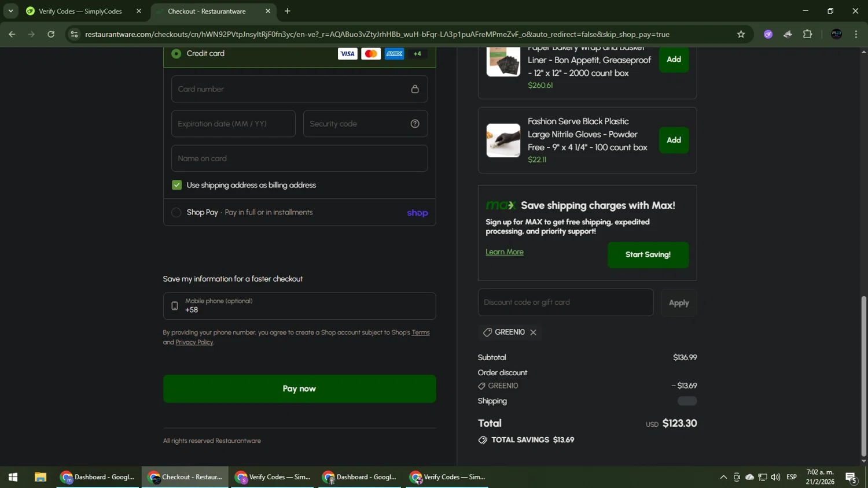868x488 pixels.
Task: Click the Shop logo beside Shop Pay
Action: point(417,213)
